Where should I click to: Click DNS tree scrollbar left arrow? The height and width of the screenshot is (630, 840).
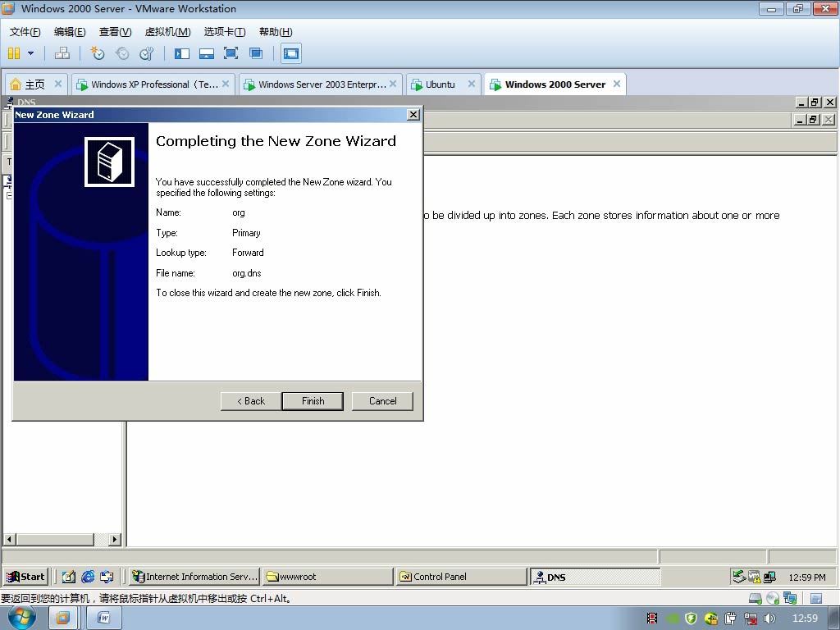(10, 539)
